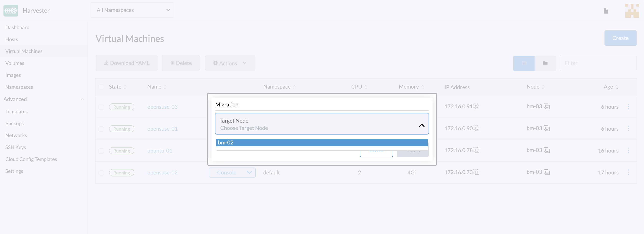This screenshot has width=644, height=234.
Task: Open row actions for ubuntu-01
Action: coord(628,150)
